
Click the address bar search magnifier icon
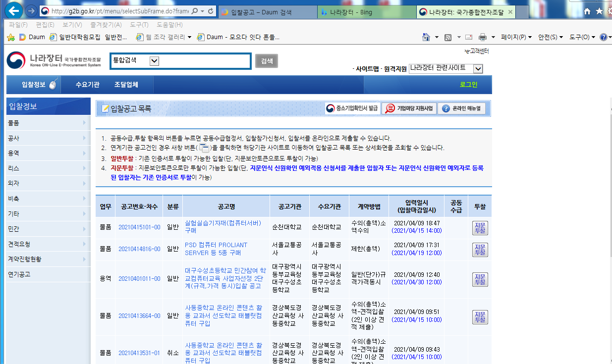pyautogui.click(x=194, y=11)
